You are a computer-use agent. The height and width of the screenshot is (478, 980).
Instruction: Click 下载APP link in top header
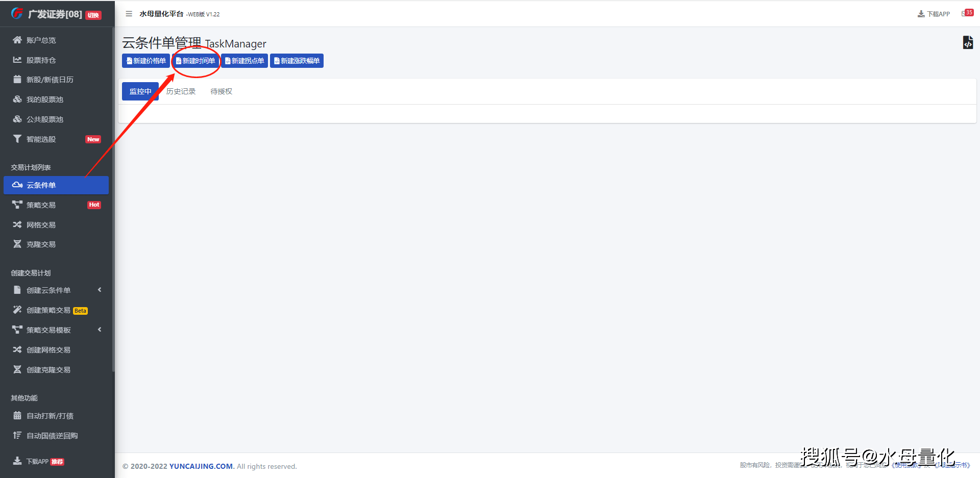934,14
